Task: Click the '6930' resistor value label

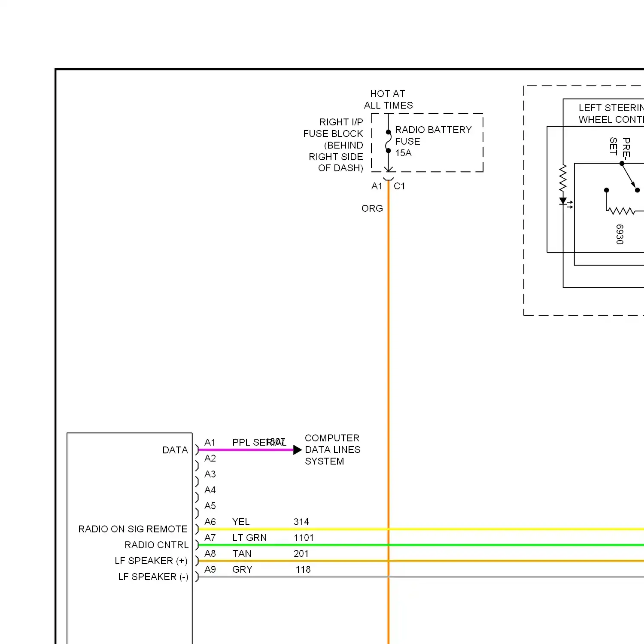Action: coord(619,234)
